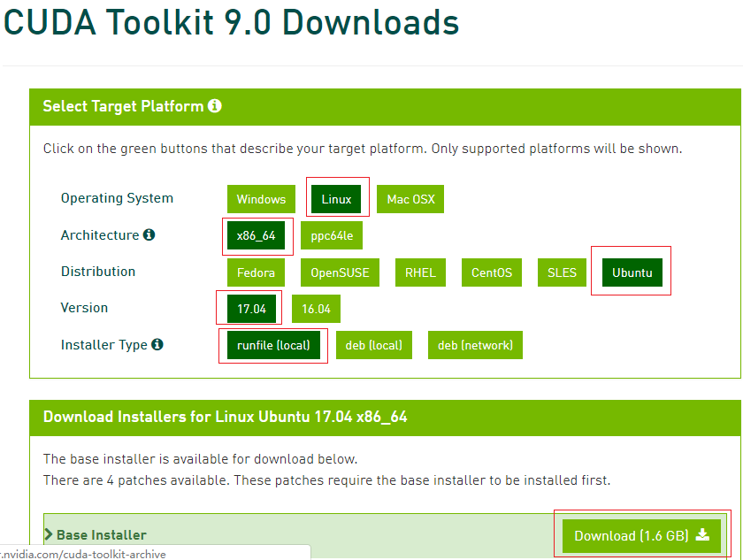Screen dimensions: 743x560
Task: Click the Operating System label
Action: tap(117, 198)
